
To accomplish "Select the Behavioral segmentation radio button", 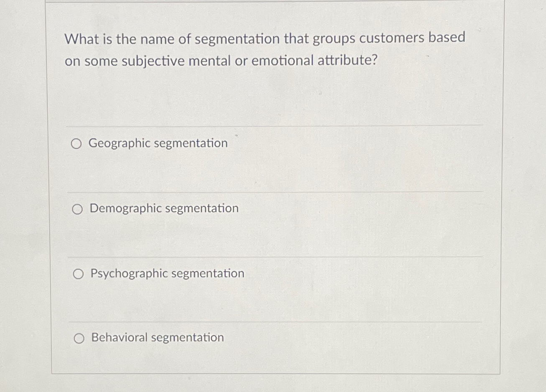I will tap(79, 338).
